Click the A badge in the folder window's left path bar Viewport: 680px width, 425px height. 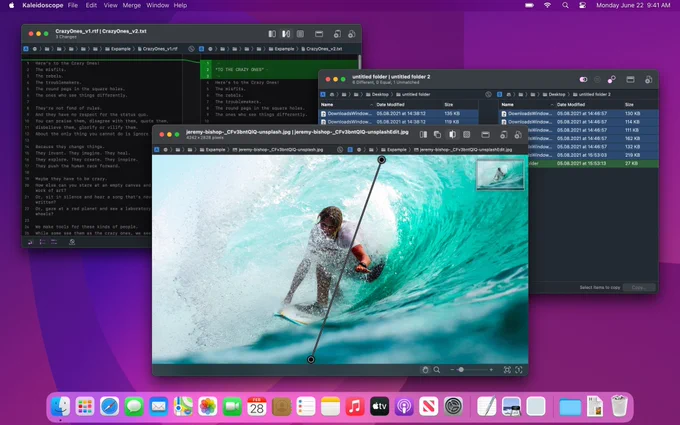click(323, 95)
